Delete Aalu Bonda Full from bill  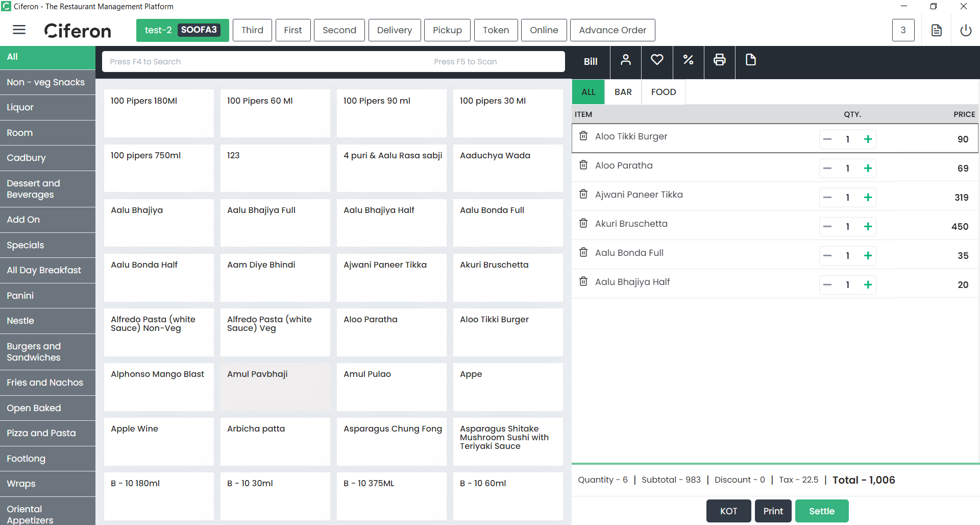[x=583, y=253]
